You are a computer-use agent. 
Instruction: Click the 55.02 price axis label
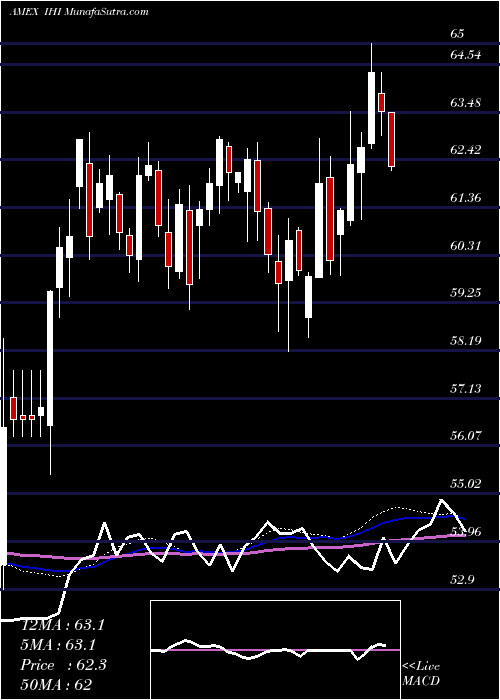(466, 484)
